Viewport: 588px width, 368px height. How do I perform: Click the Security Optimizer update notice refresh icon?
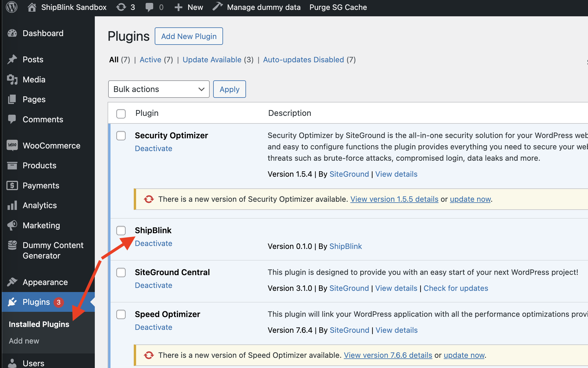click(x=149, y=199)
